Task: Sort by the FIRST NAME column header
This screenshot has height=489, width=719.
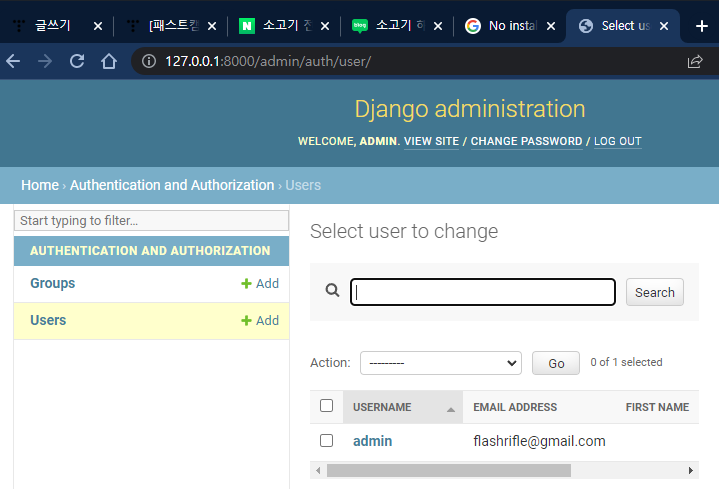Action: (657, 407)
